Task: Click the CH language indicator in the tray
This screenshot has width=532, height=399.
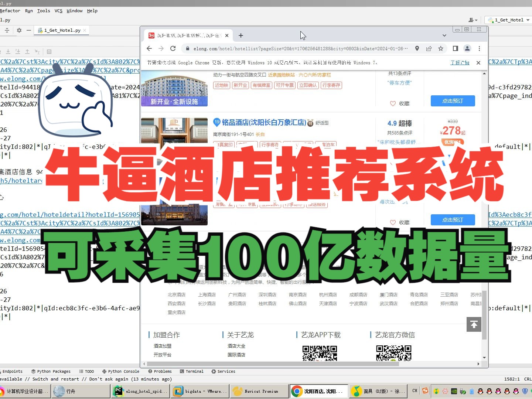Action: pos(415,391)
